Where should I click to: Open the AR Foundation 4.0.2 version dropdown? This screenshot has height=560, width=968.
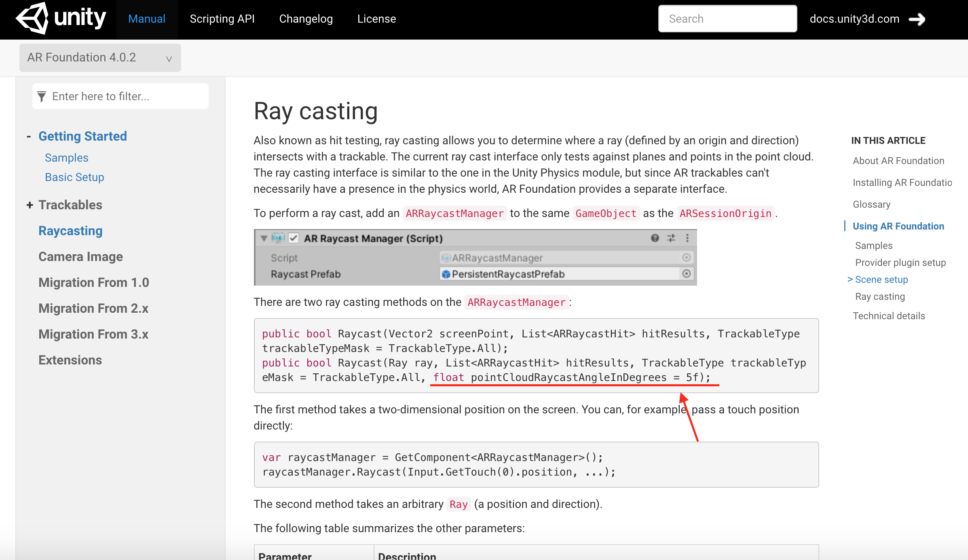point(169,58)
